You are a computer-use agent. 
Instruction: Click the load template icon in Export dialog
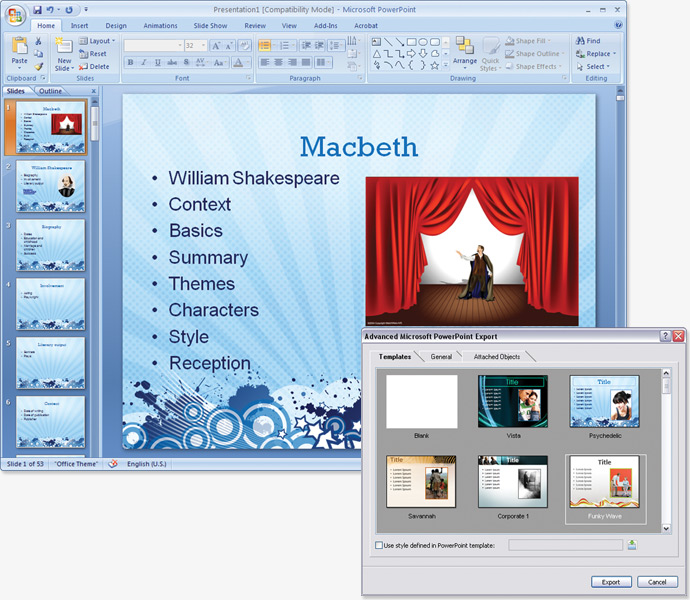632,545
